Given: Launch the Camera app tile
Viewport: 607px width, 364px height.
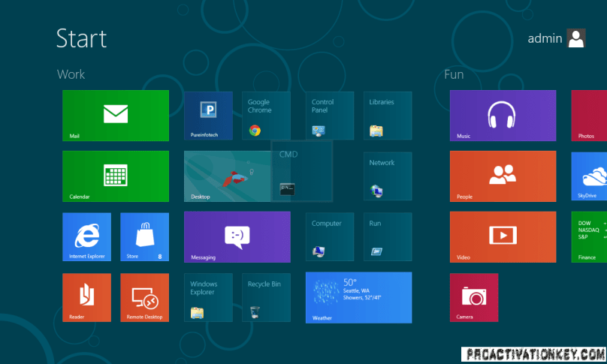Looking at the screenshot, I should 473,297.
